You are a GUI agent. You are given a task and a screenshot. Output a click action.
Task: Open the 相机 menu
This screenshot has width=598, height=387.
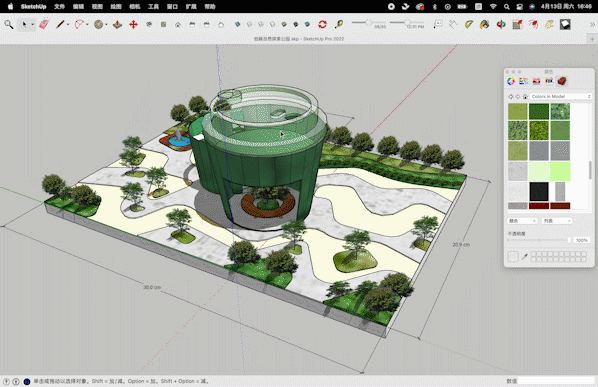click(135, 6)
